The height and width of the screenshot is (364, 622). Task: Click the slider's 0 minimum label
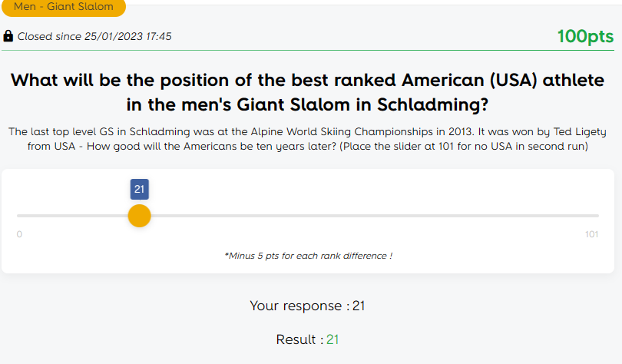click(x=19, y=234)
